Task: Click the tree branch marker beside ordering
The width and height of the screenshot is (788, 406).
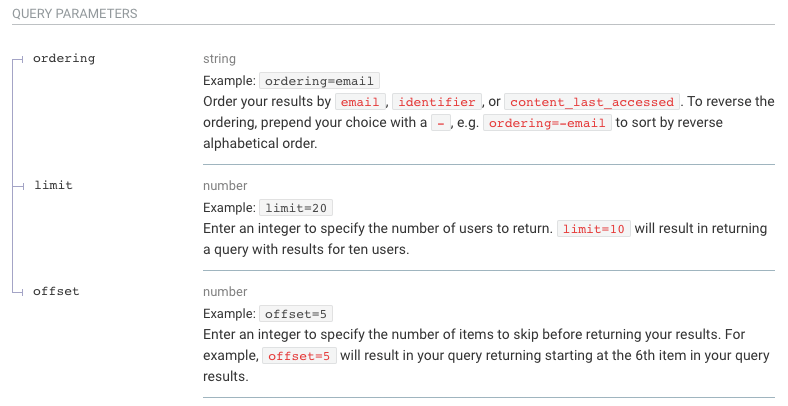Action: (x=18, y=59)
